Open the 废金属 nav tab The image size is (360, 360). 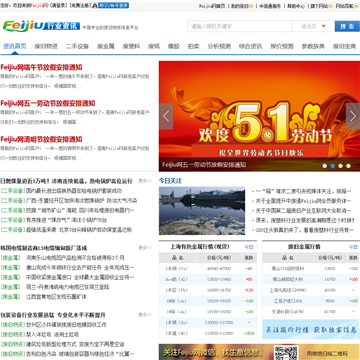[x=106, y=46]
